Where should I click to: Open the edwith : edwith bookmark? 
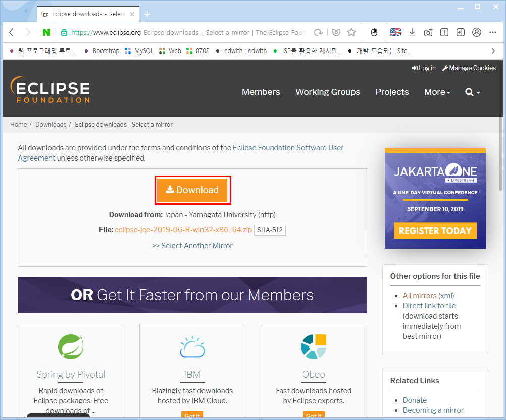click(241, 51)
